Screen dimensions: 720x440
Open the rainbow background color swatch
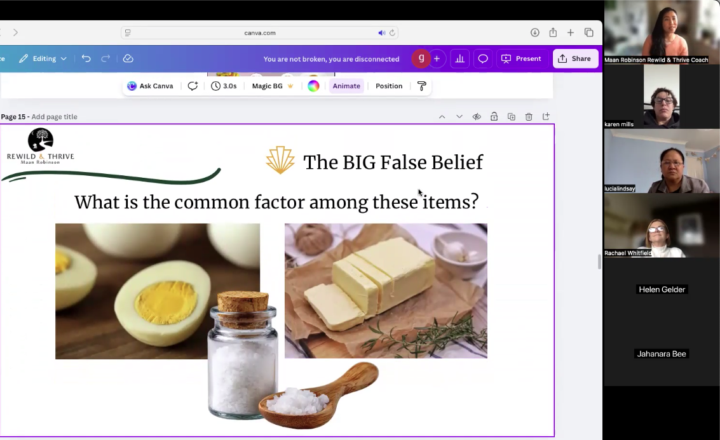coord(313,86)
